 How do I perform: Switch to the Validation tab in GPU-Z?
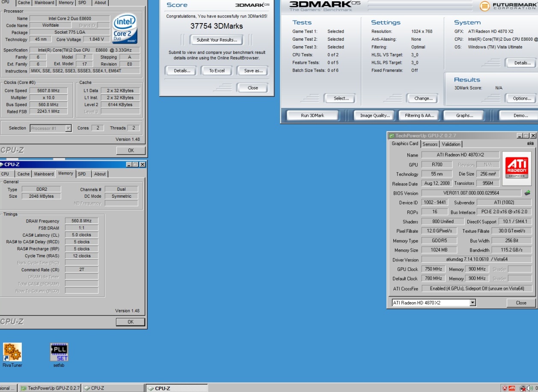(451, 144)
